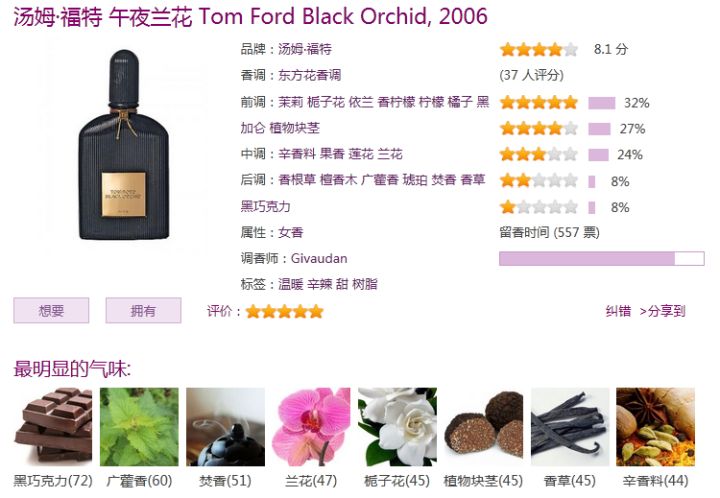
Task: Click the 香草 vanilla pods image
Action: tap(570, 427)
